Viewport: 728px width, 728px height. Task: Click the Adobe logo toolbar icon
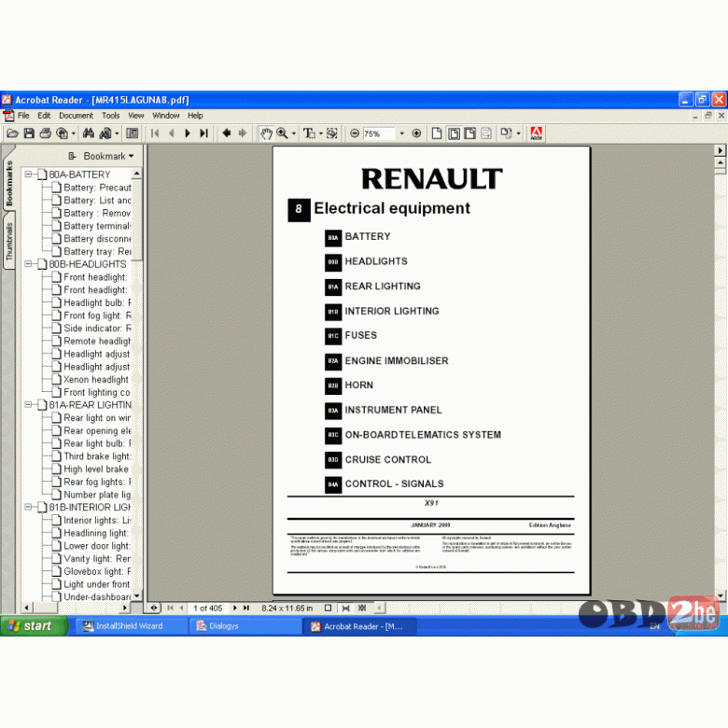537,133
